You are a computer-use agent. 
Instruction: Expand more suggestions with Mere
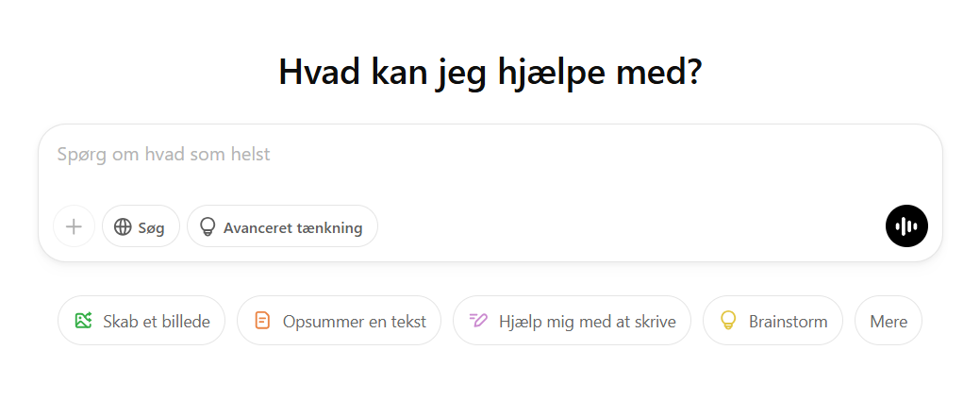[889, 321]
